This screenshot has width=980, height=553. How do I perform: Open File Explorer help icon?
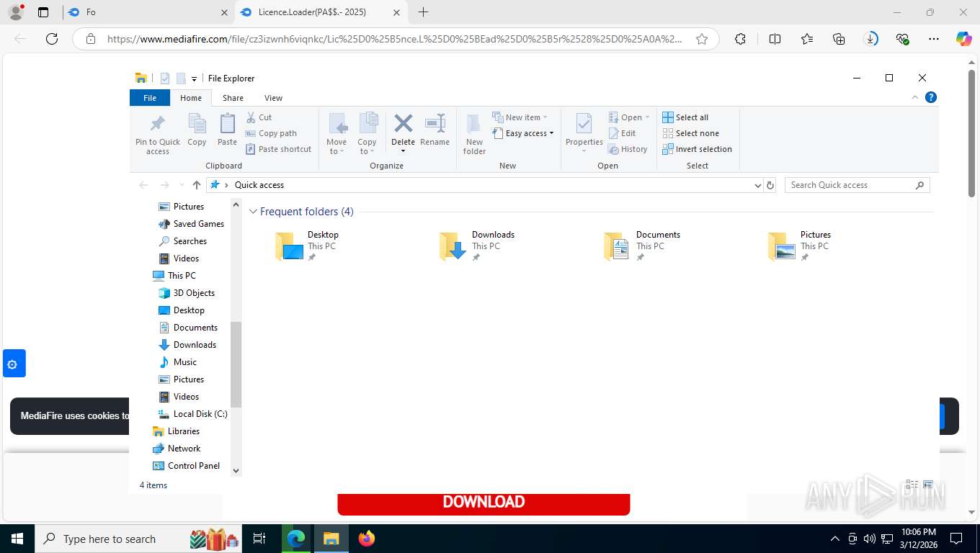(x=930, y=97)
